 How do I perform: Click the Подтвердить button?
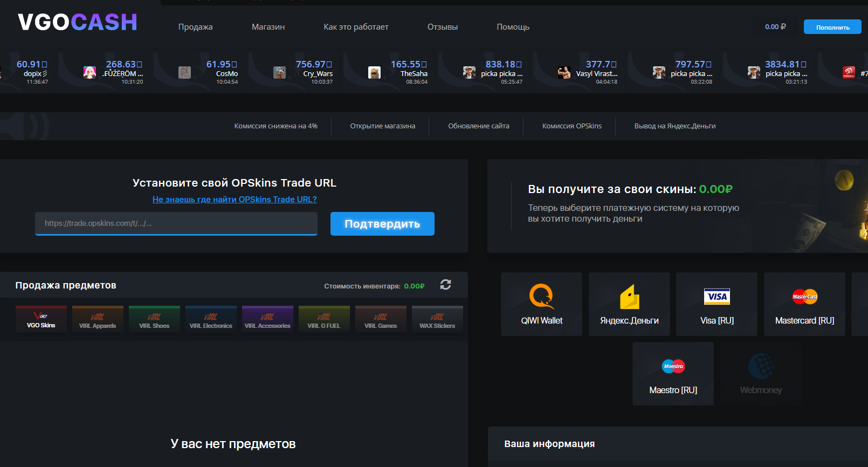[382, 224]
